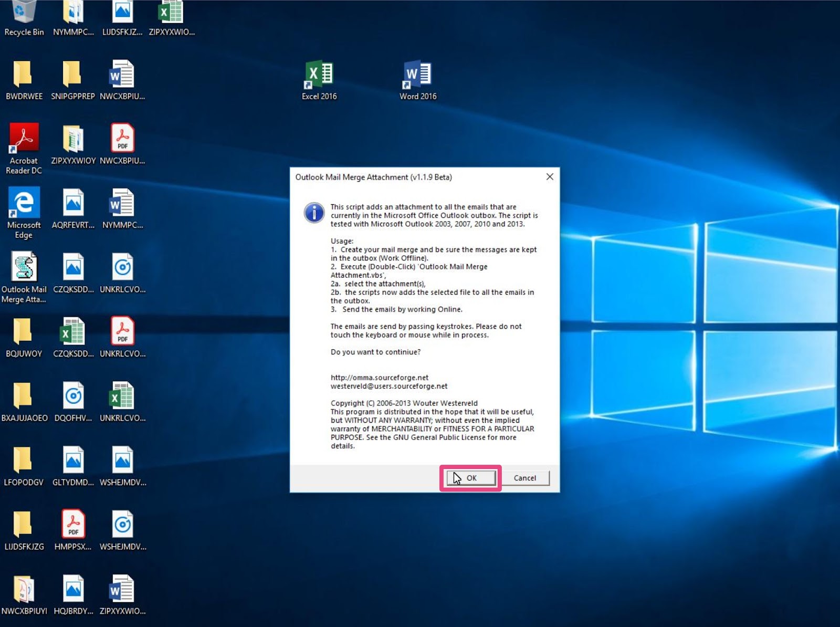Close the Outlook Mail Merge Attachment dialog
The image size is (840, 627).
pos(550,177)
